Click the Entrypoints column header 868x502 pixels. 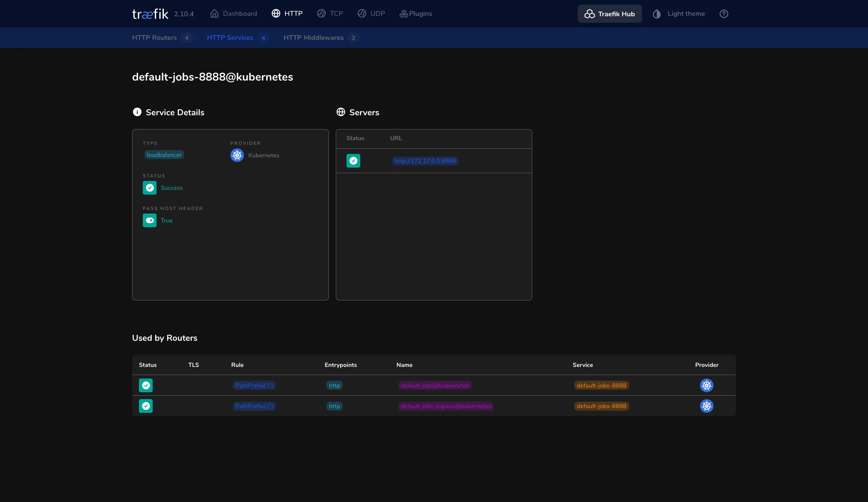coord(341,365)
